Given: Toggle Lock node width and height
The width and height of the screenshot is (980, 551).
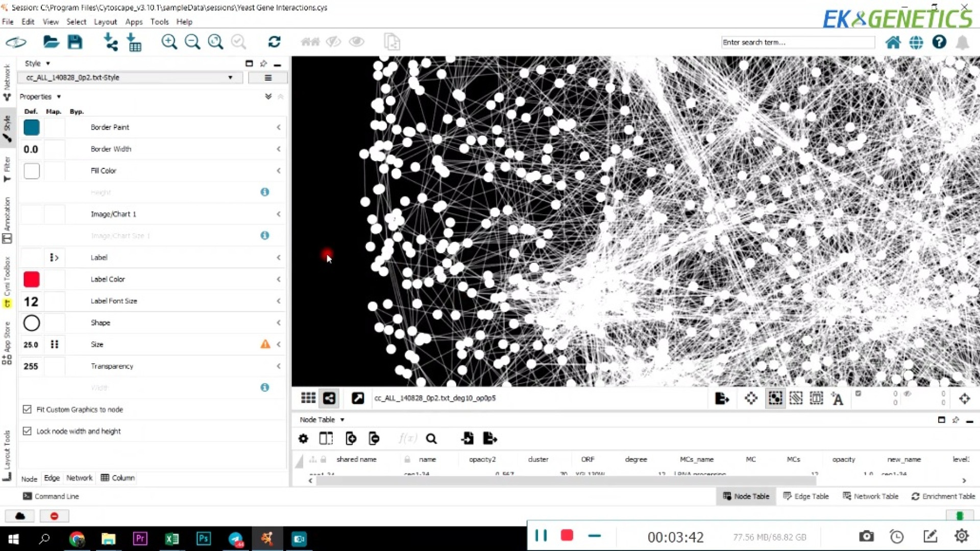Looking at the screenshot, I should tap(27, 431).
